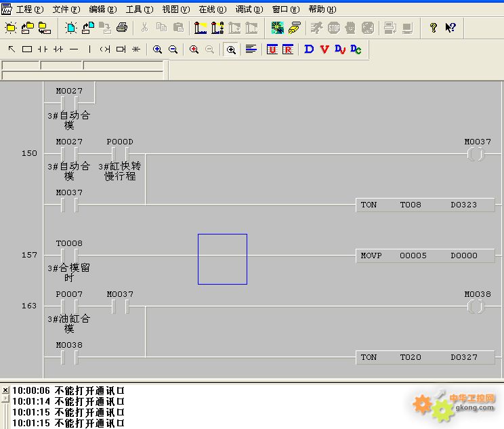Select the TON T008 D0323 instruction

(425, 205)
